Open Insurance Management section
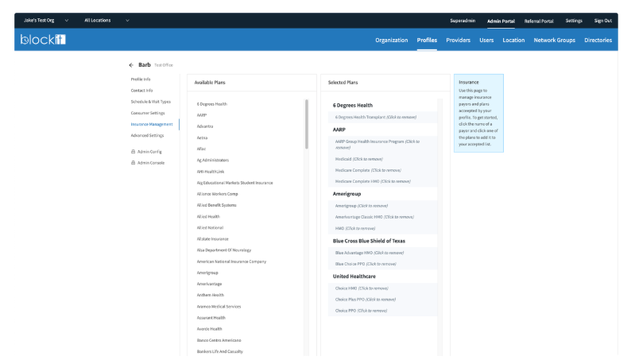This screenshot has width=631, height=364. (152, 125)
